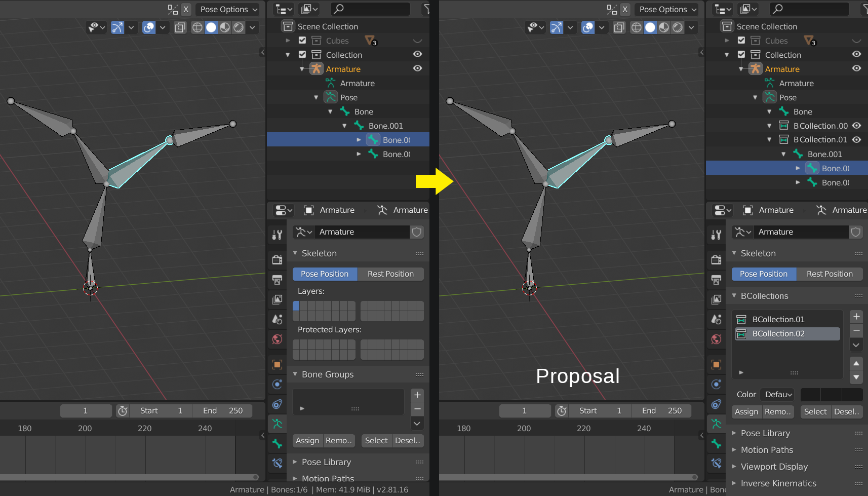Open Bone Constraints tab in left panel

tap(277, 463)
